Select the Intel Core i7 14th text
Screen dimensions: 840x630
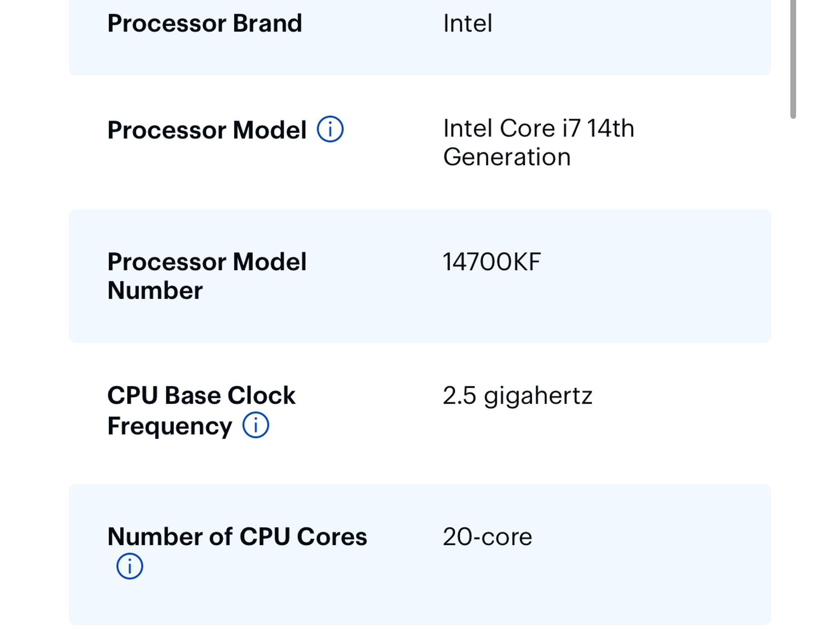tap(539, 128)
